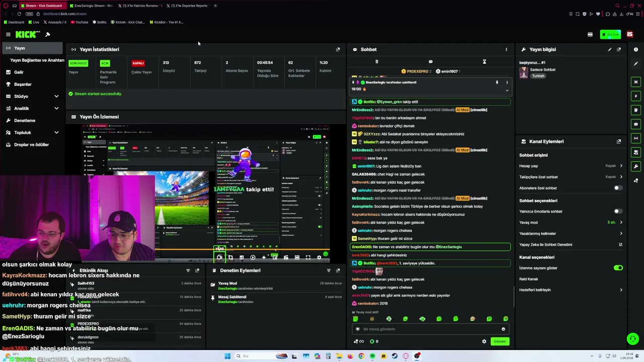Switch to the EnezSarioglu Stream browser tab
The width and height of the screenshot is (644, 362).
coord(91,6)
